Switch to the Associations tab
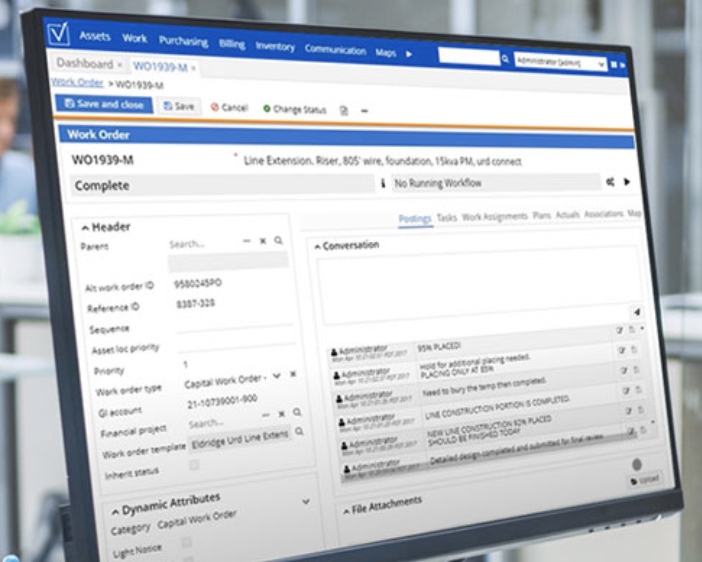Image resolution: width=702 pixels, height=562 pixels. pyautogui.click(x=604, y=214)
